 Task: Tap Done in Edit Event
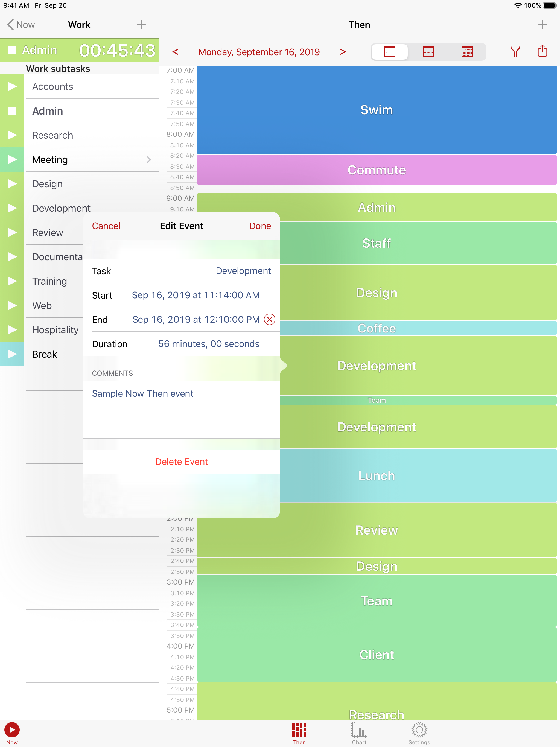tap(260, 226)
